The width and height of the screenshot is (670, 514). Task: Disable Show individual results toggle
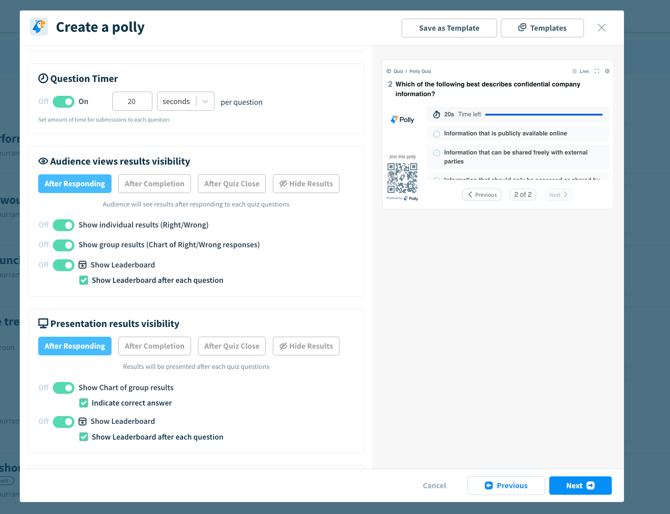pyautogui.click(x=63, y=225)
